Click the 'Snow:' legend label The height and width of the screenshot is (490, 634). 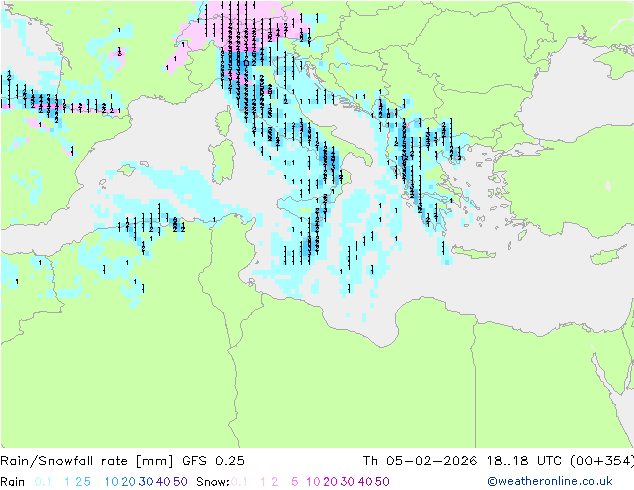tap(213, 482)
